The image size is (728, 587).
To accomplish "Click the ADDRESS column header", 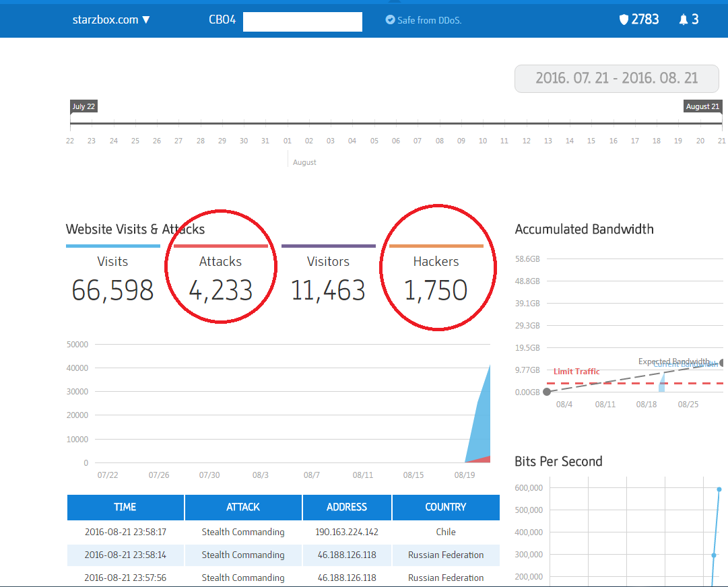I will pos(347,507).
